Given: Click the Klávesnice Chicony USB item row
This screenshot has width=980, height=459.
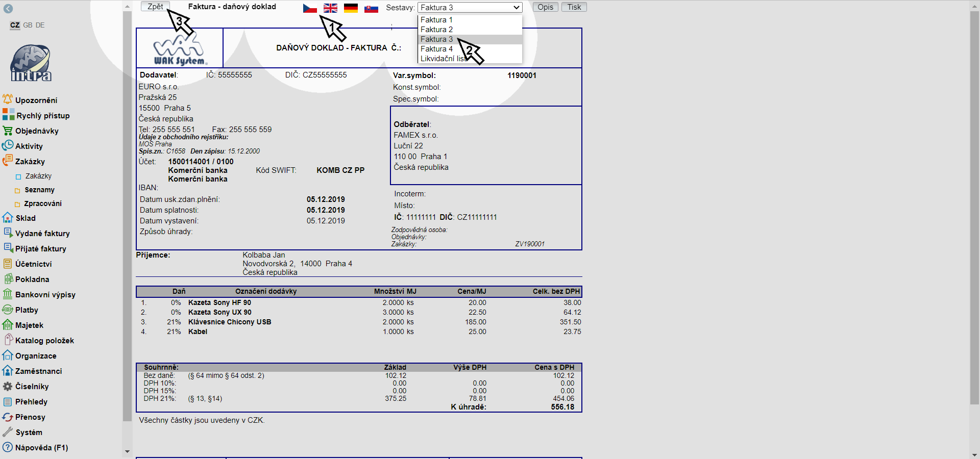Looking at the screenshot, I should point(359,322).
